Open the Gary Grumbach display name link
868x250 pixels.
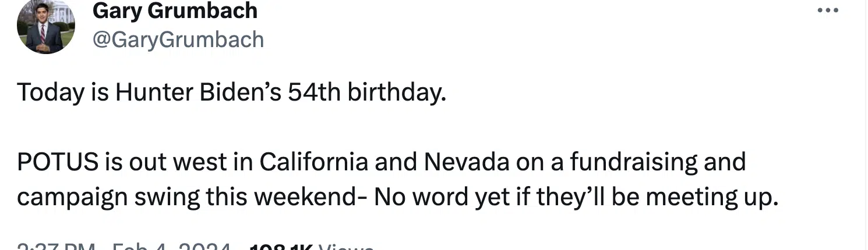[175, 10]
